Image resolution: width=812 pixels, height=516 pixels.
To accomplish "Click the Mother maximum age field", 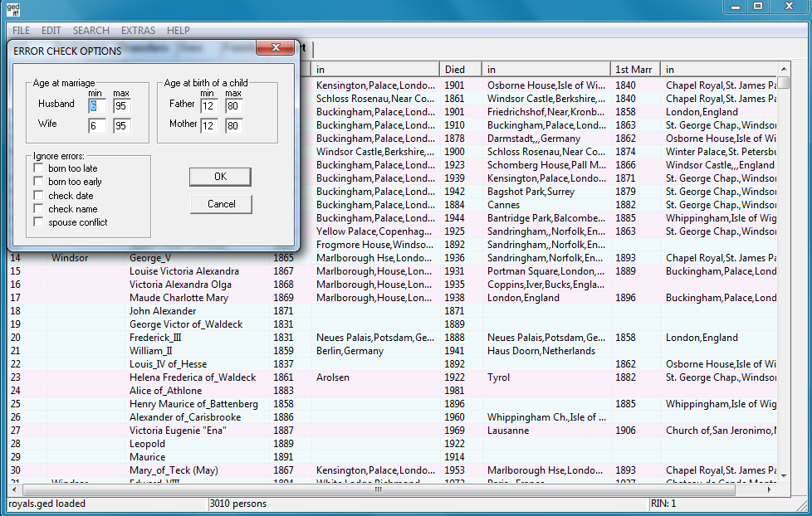I will pos(234,126).
